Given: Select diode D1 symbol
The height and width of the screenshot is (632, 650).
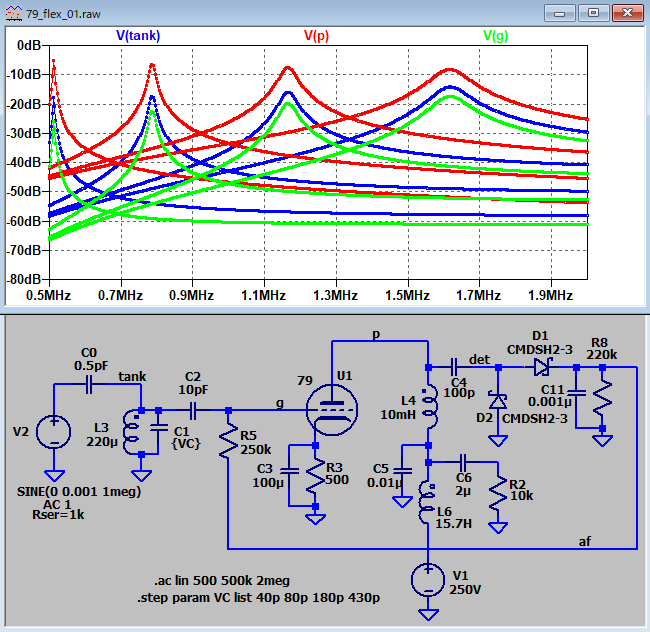Looking at the screenshot, I should click(542, 367).
